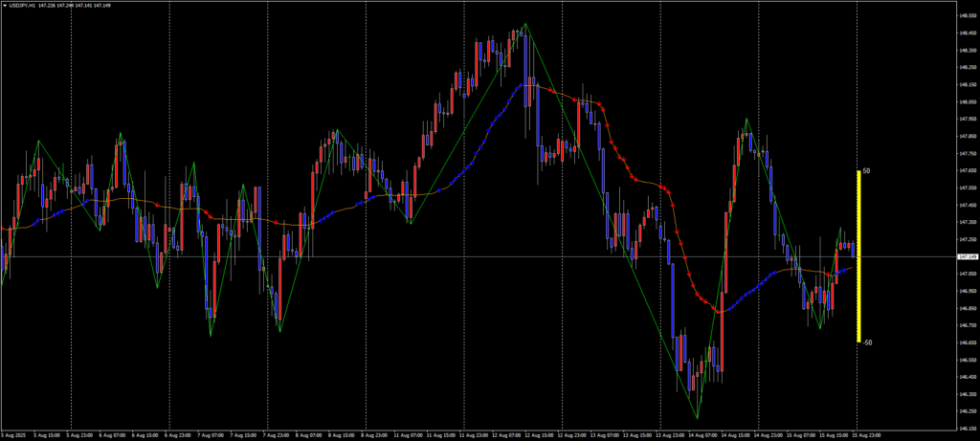Click the -50 label below yellow bar

coord(867,342)
